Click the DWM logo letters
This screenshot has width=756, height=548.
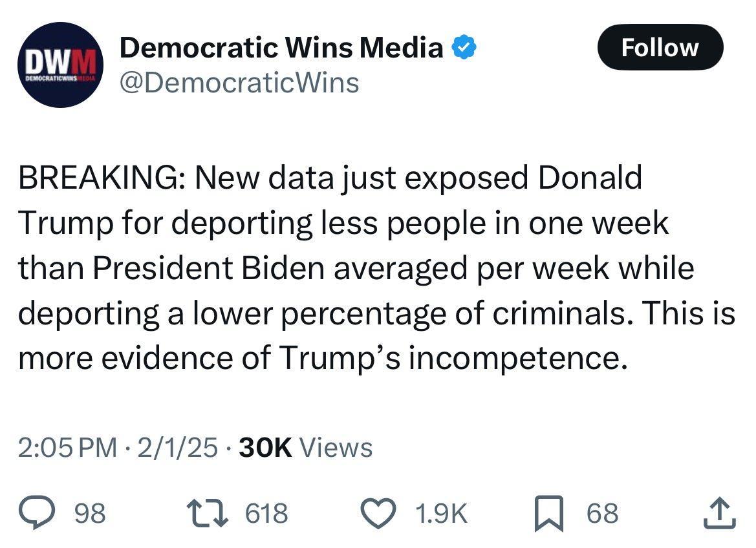(61, 61)
